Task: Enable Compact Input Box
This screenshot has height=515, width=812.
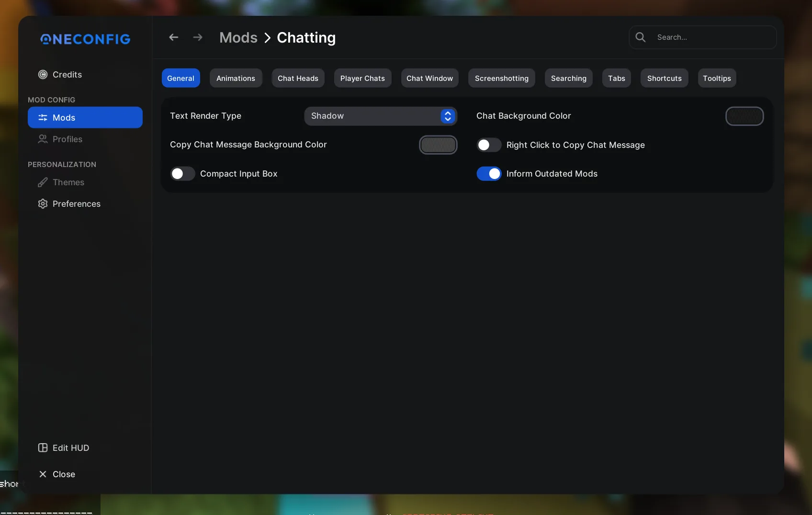Action: (182, 173)
